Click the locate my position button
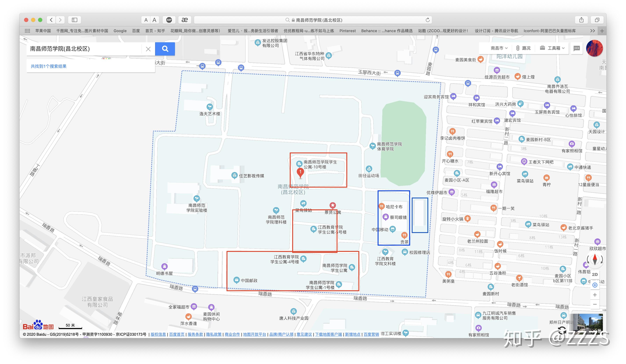Viewport: 626px width, 364px height. coord(595,285)
